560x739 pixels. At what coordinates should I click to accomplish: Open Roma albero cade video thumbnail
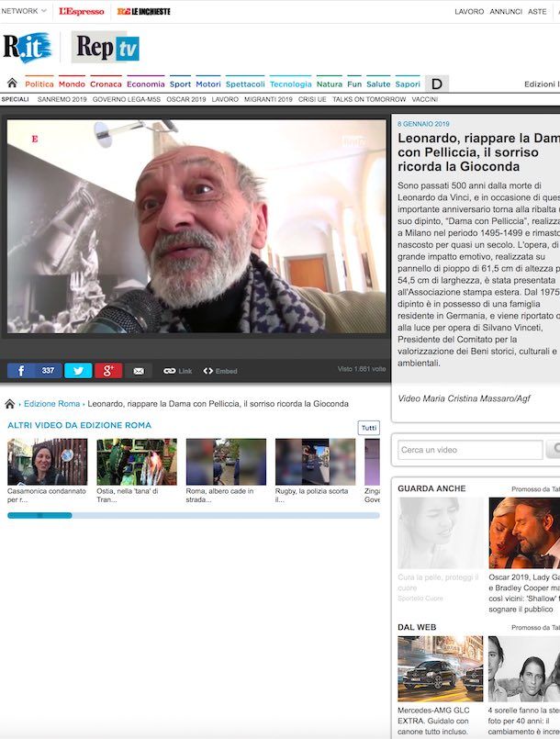point(226,462)
